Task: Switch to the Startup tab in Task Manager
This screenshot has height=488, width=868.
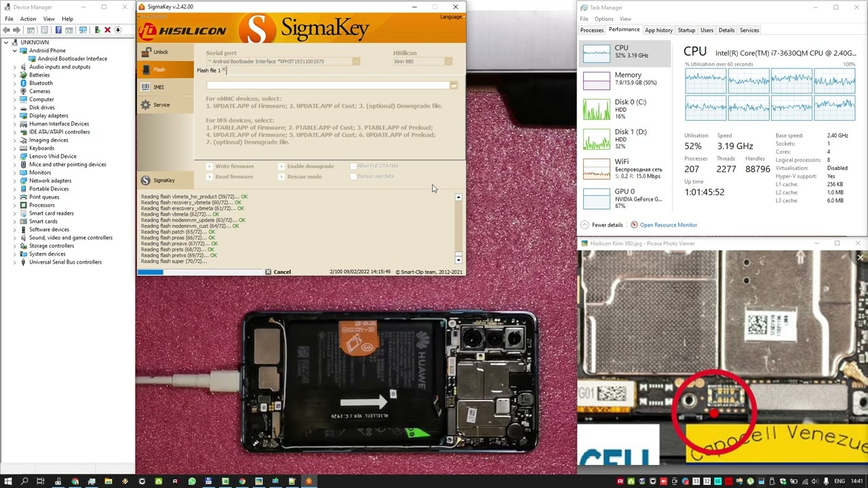Action: (686, 30)
